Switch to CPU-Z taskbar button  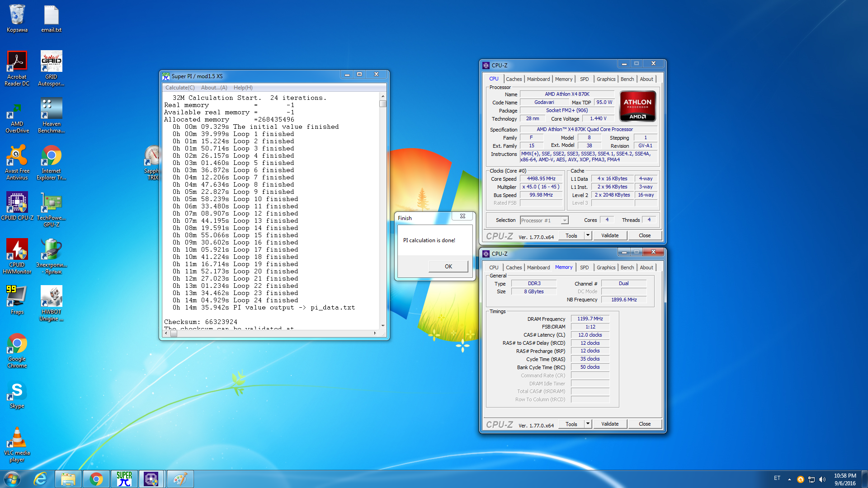pos(151,479)
